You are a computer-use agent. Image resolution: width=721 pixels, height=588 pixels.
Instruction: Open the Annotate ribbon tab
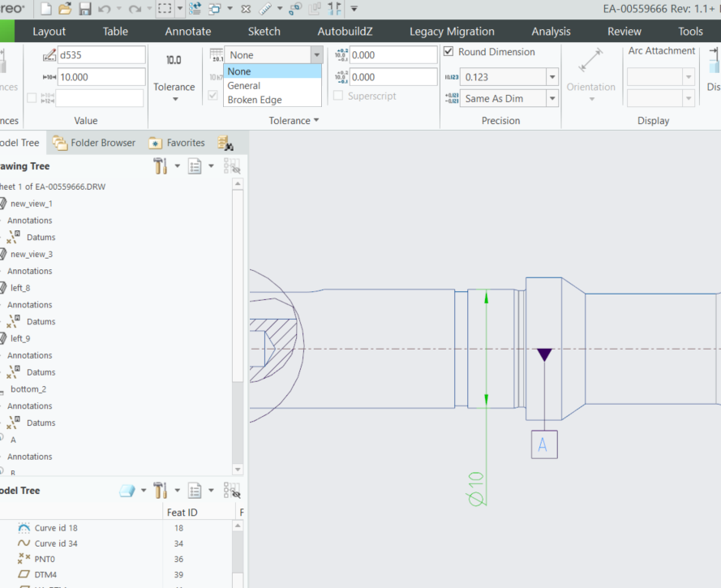[x=188, y=32]
